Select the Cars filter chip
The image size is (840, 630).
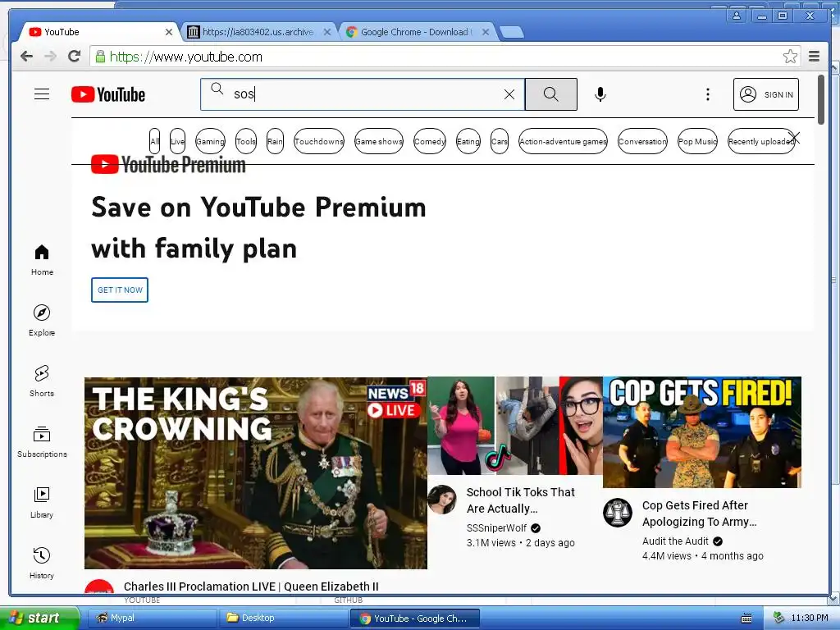(x=500, y=141)
